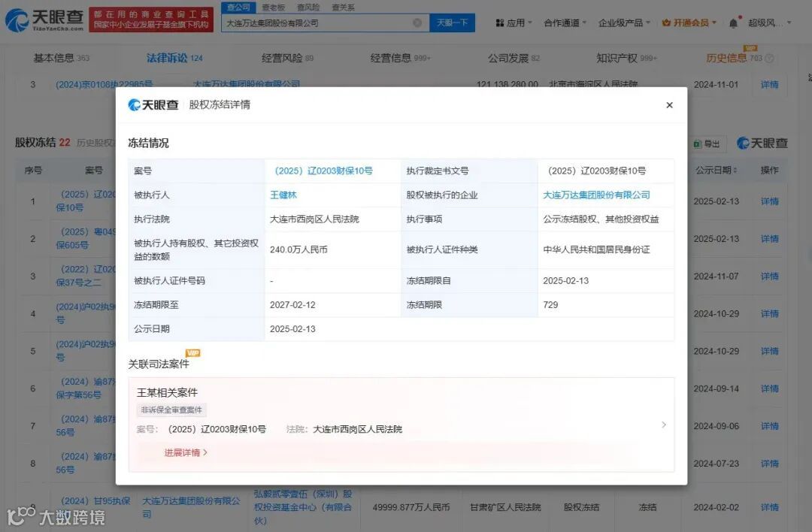The width and height of the screenshot is (812, 532).
Task: Click the VIP badge above 关联司法案件
Action: (x=192, y=353)
